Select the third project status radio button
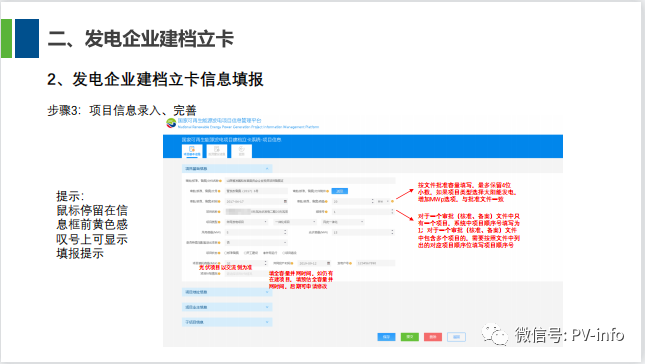The width and height of the screenshot is (645, 364). 264,253
